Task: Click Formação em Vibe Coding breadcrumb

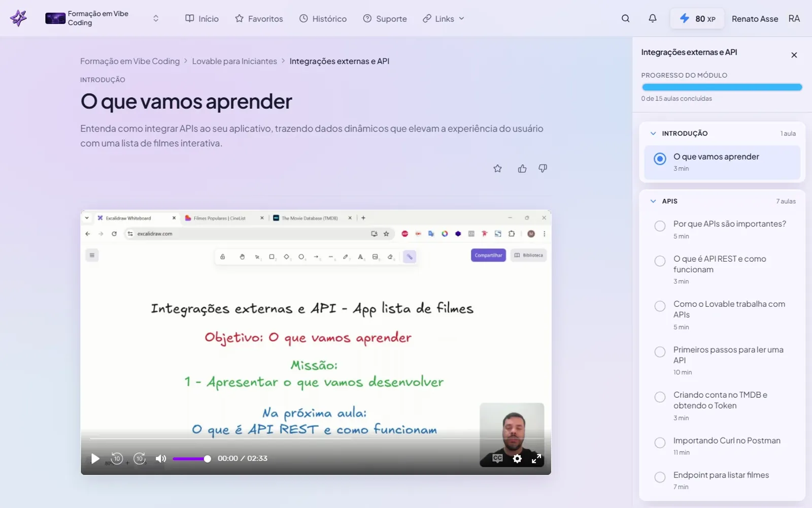Action: 130,61
